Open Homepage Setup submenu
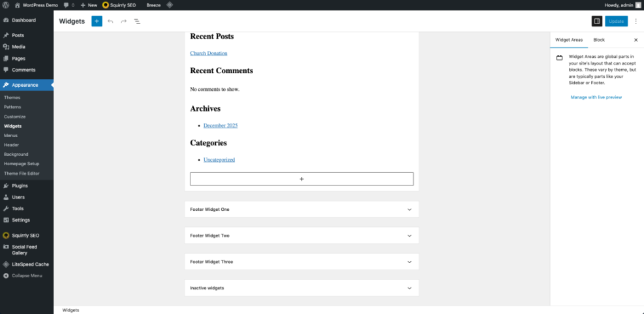The height and width of the screenshot is (314, 644). [22, 164]
